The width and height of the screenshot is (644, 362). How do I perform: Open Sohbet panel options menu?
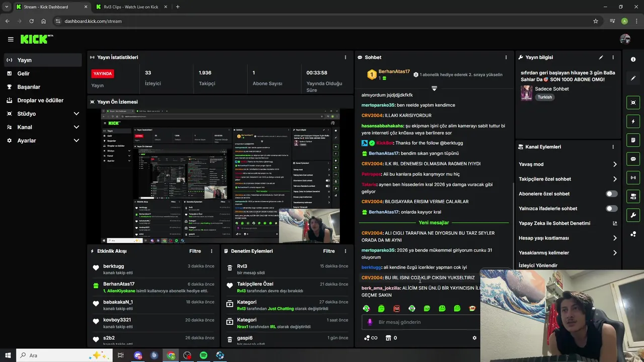(x=506, y=57)
